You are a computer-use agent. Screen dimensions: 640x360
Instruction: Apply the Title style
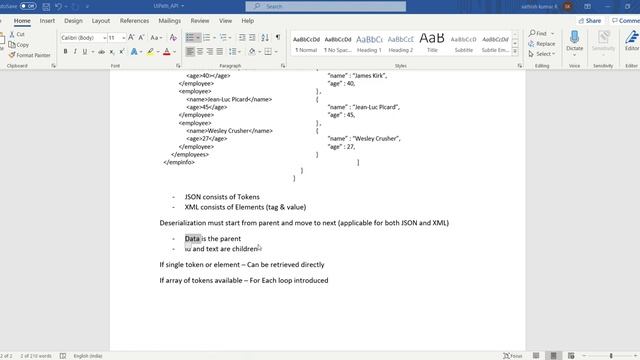pos(432,43)
